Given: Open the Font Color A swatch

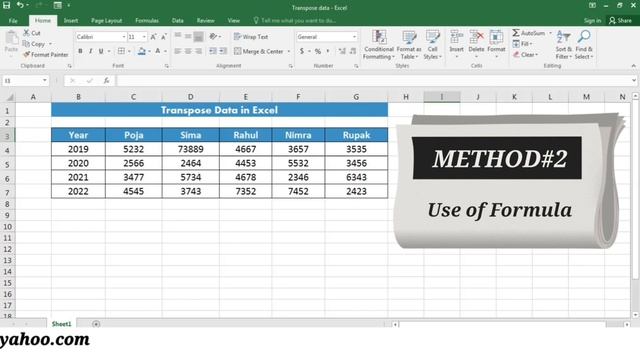Looking at the screenshot, I should tap(158, 51).
